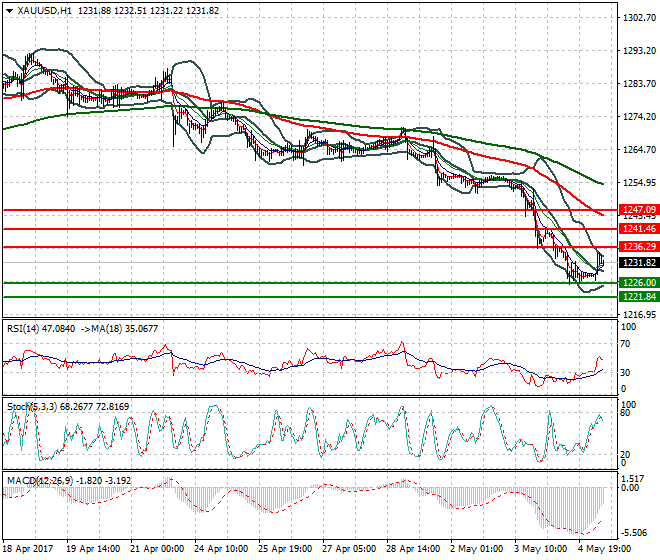Select the 1241.46 red resistance price label
660x560 pixels.
639,229
